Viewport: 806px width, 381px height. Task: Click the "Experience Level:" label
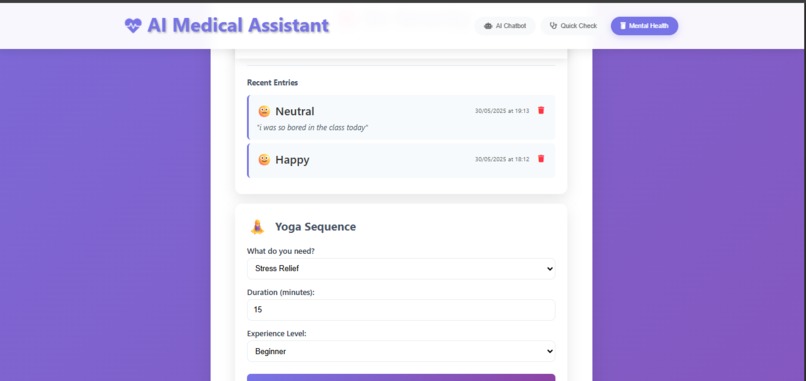tap(277, 333)
